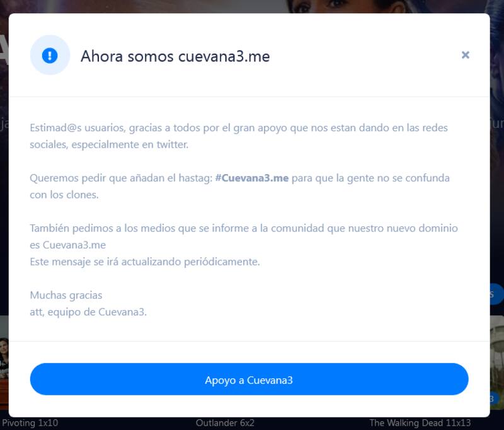The height and width of the screenshot is (430, 504).
Task: Click the blue badge on the right thumbnail
Action: [x=493, y=398]
